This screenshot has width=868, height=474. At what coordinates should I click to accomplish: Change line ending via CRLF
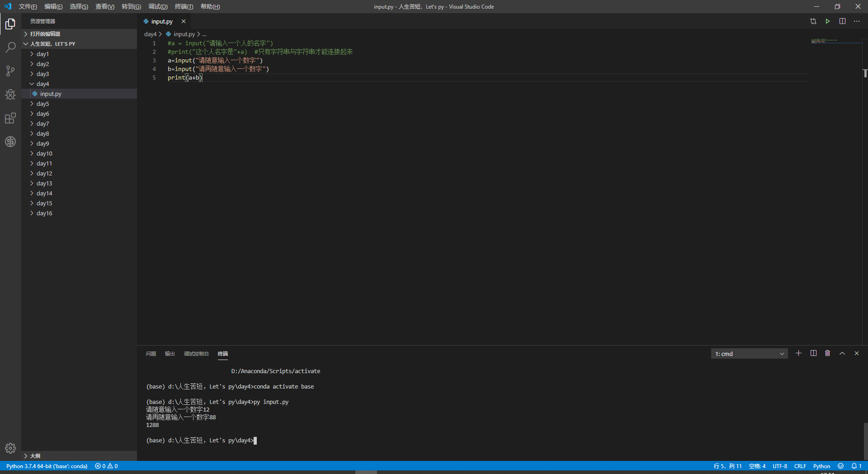(800, 466)
